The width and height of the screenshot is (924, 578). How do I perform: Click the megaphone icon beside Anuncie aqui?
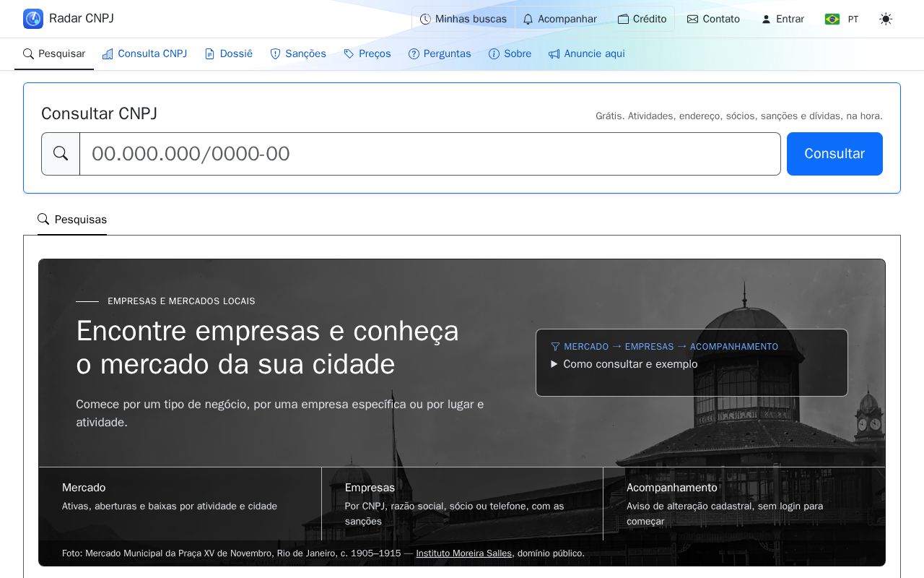pyautogui.click(x=554, y=54)
